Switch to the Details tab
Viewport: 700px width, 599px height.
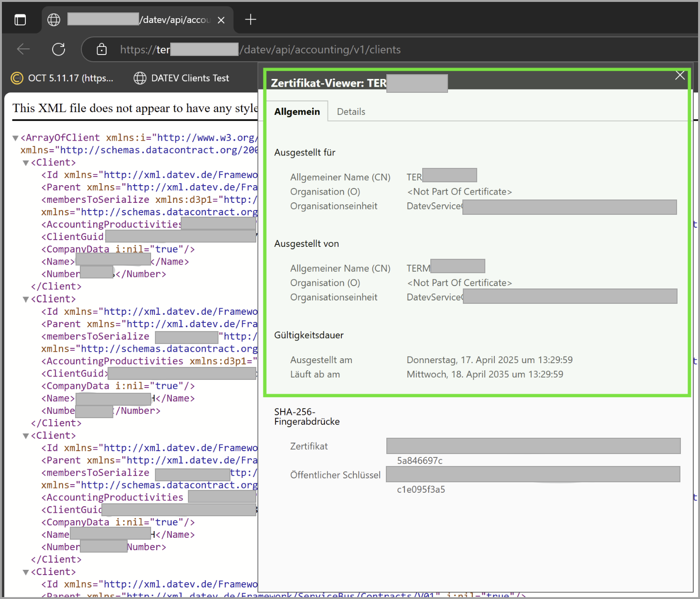(350, 111)
